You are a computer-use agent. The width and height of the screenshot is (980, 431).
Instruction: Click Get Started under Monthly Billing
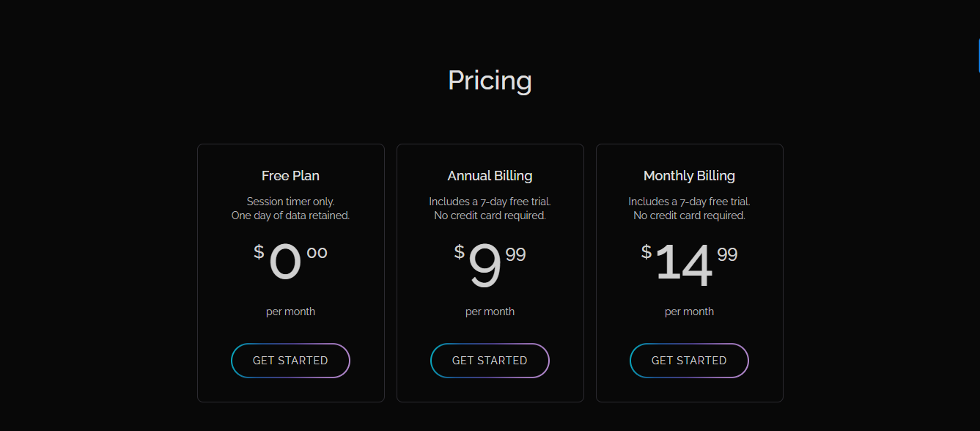pos(689,361)
